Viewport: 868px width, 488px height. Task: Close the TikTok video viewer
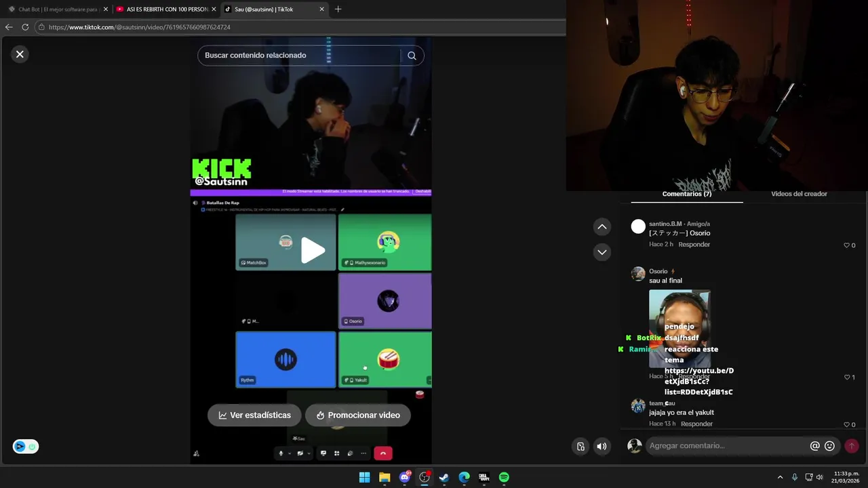click(20, 54)
